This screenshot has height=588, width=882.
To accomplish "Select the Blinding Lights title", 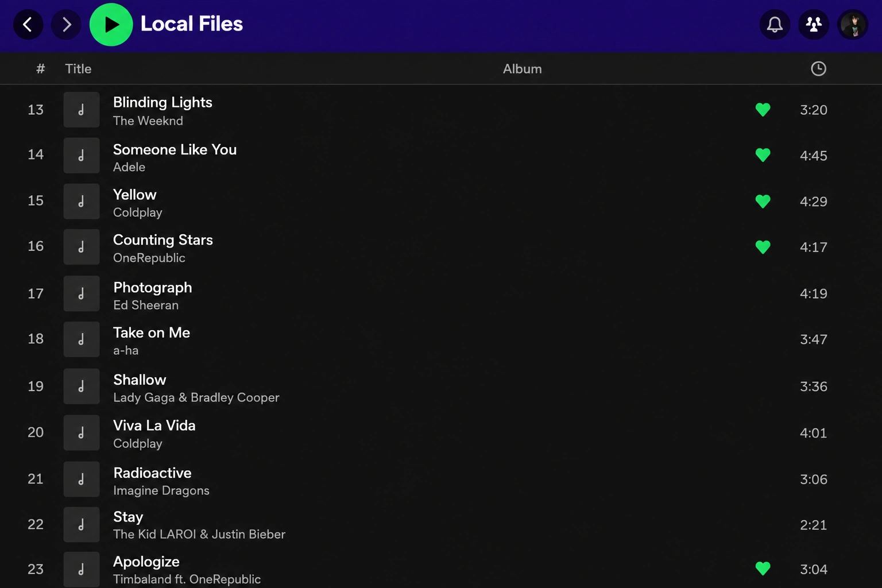I will (163, 102).
